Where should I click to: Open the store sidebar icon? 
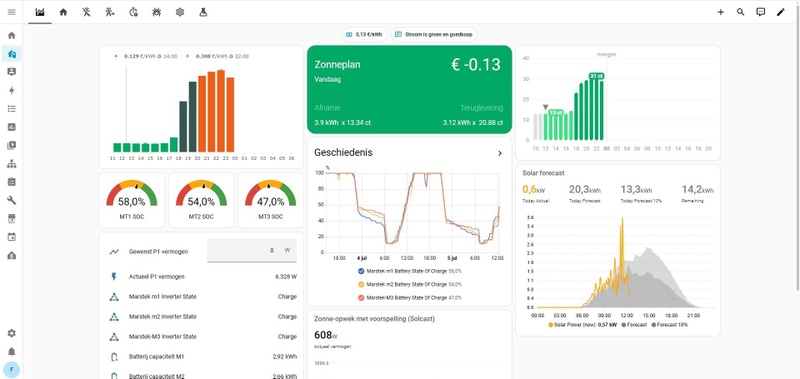tap(12, 219)
